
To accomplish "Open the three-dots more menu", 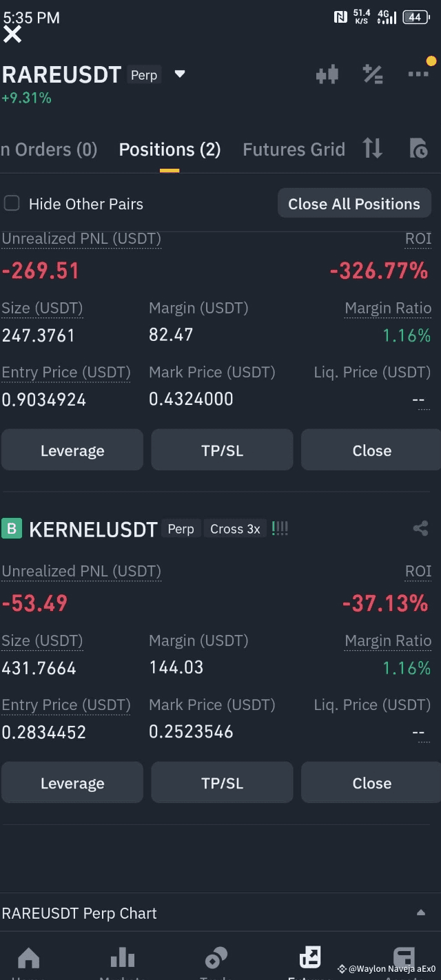I will (418, 74).
